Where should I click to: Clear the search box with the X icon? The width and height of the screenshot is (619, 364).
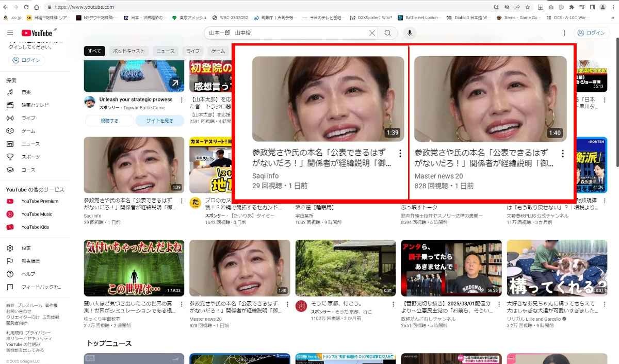(372, 33)
